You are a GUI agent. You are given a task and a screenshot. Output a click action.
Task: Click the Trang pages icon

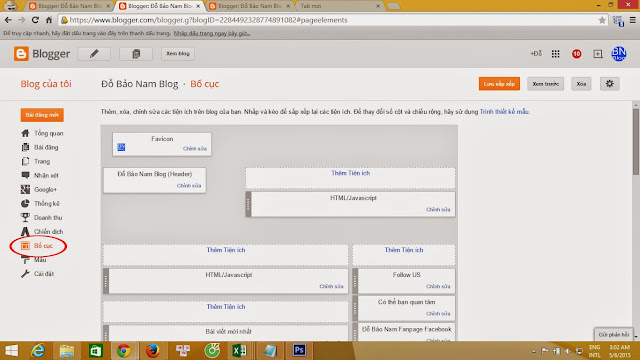[25, 161]
